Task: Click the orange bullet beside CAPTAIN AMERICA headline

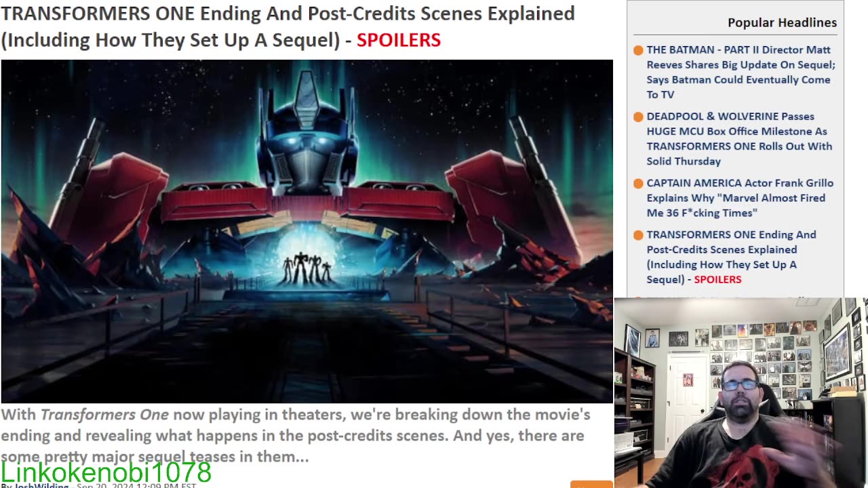Action: point(638,183)
